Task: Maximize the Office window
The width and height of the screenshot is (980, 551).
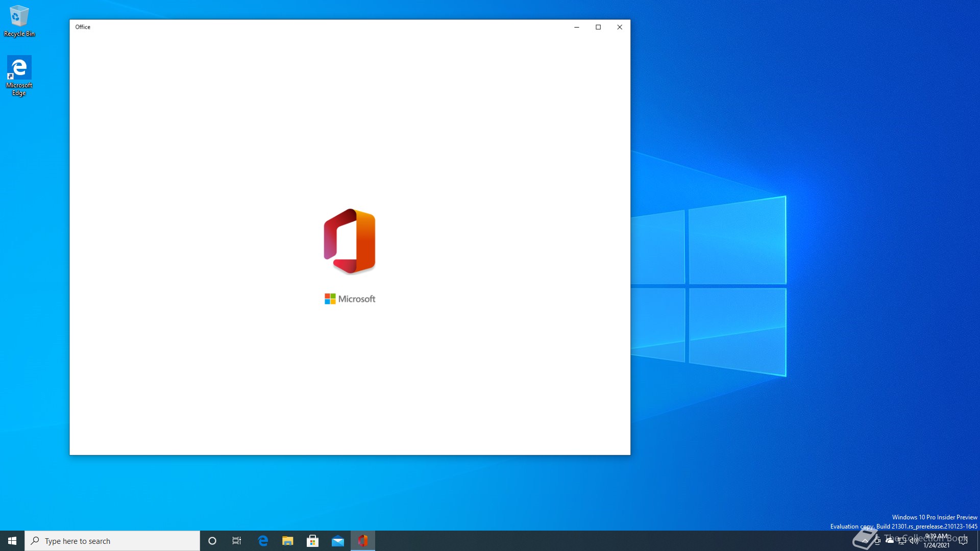Action: point(598,27)
